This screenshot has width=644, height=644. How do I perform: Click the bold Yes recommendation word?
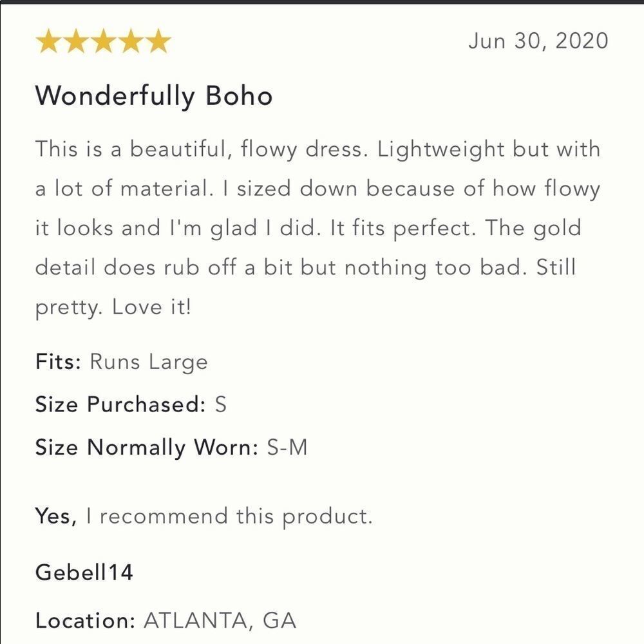[x=57, y=516]
